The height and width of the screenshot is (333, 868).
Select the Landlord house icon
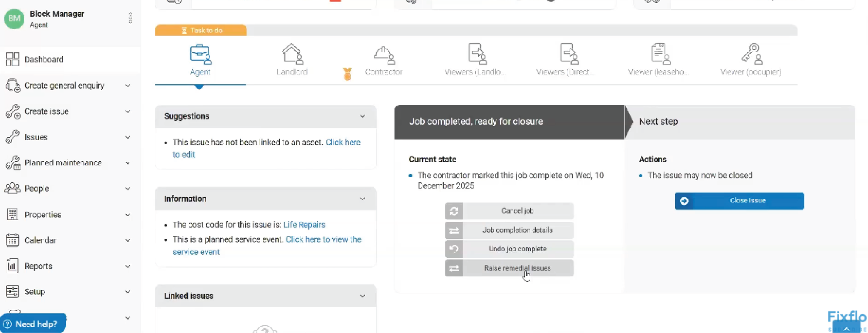(x=292, y=54)
